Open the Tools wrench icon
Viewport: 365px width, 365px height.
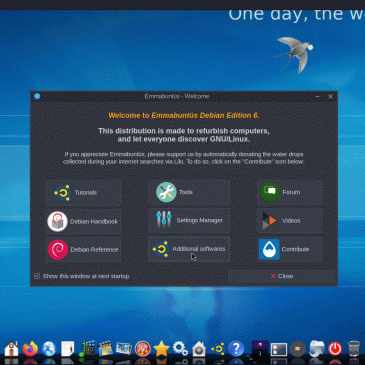pos(166,192)
